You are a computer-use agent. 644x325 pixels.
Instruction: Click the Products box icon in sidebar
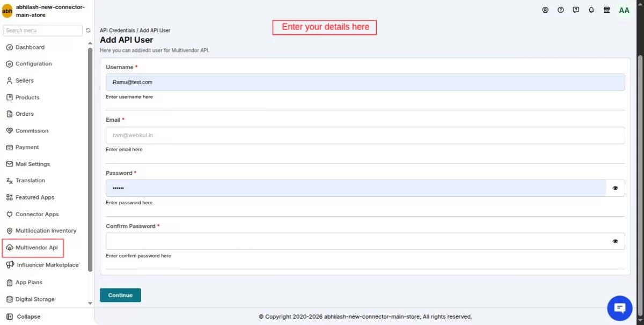[x=9, y=98]
